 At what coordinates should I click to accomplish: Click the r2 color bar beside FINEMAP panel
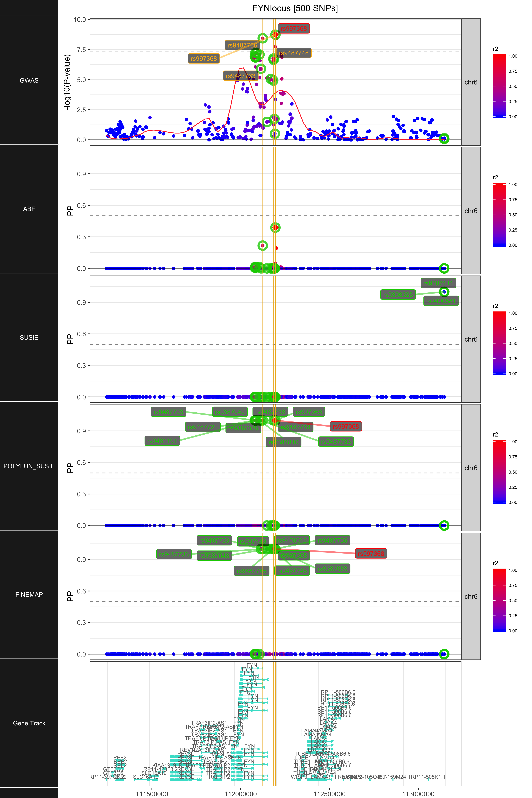tap(499, 600)
